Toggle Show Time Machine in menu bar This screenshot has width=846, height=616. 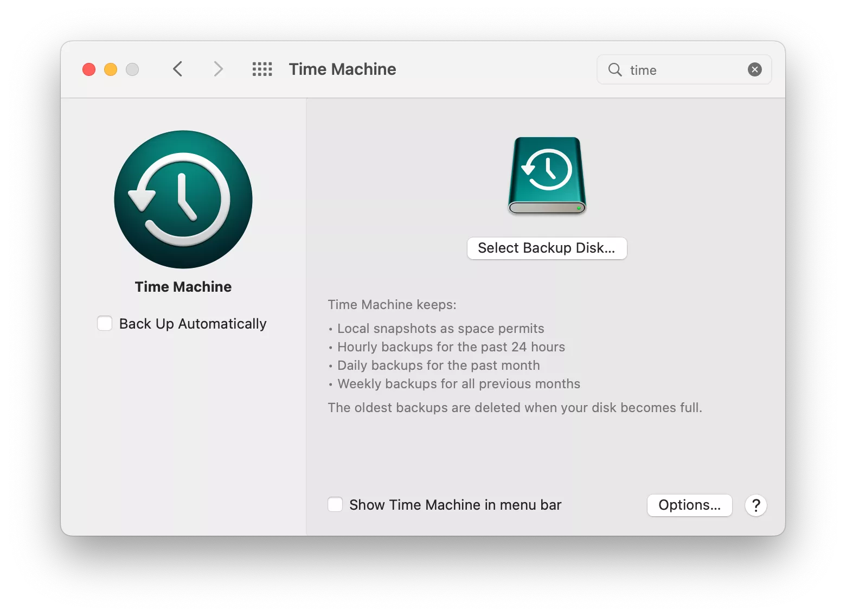335,504
